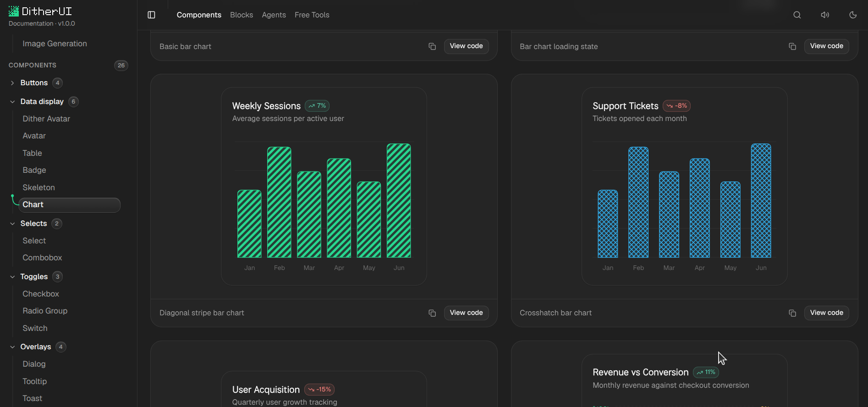Viewport: 868px width, 407px height.
Task: Copy the Bar chart loading state code
Action: [x=792, y=46]
